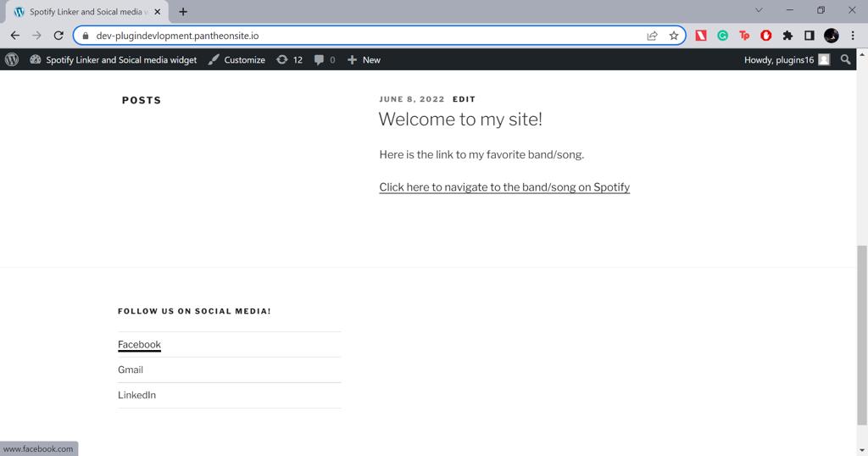Open the Welcome to my site! post
Image resolution: width=868 pixels, height=456 pixels.
pyautogui.click(x=460, y=119)
